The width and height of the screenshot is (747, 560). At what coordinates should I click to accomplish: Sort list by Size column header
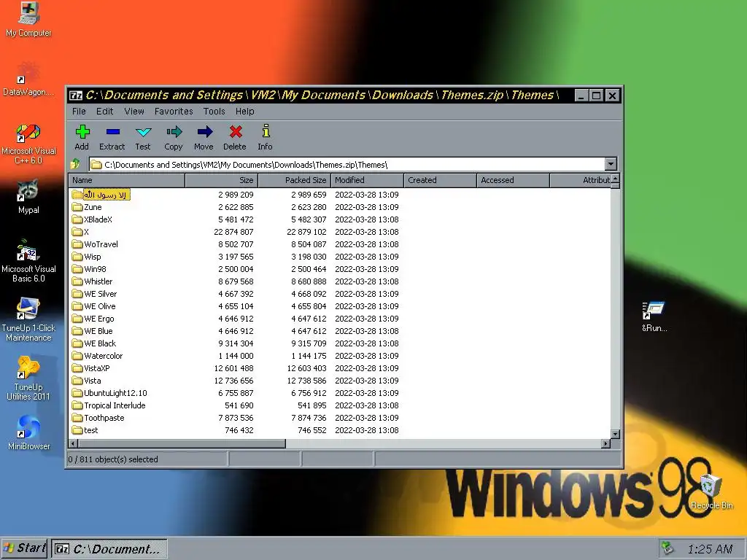222,180
